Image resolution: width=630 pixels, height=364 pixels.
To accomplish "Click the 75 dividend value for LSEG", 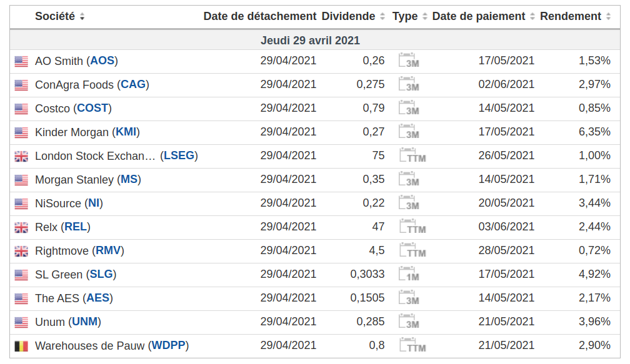I will (x=378, y=155).
